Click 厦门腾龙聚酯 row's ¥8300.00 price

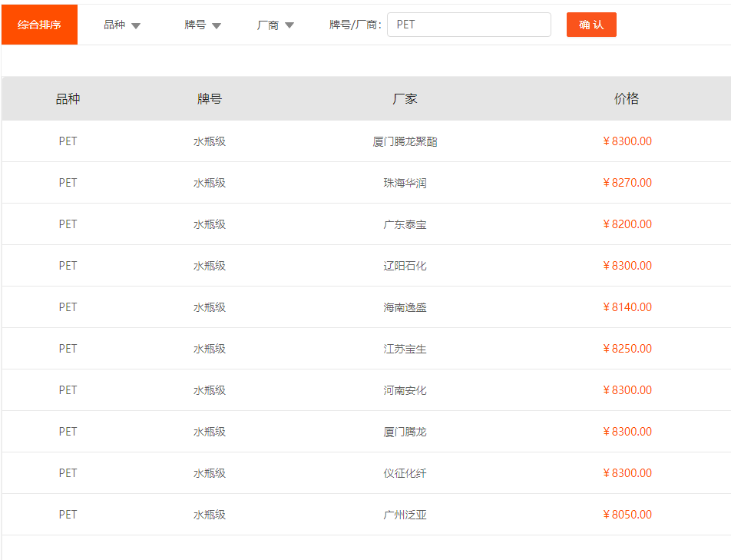pyautogui.click(x=627, y=141)
